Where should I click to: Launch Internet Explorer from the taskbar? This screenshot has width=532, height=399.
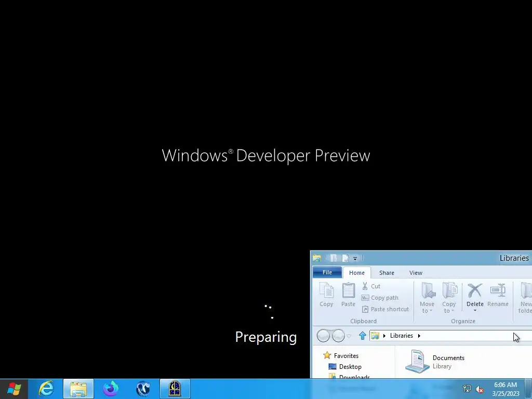46,389
